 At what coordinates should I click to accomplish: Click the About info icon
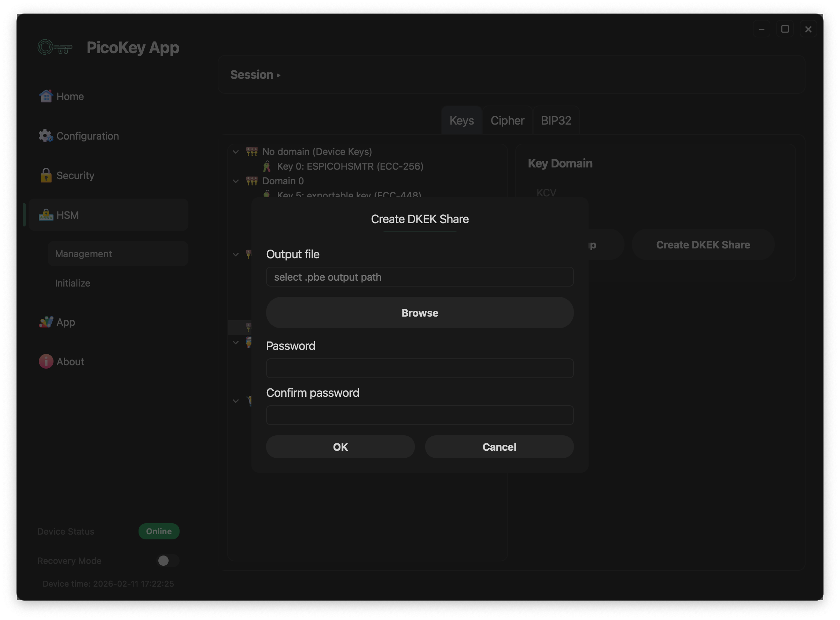[x=46, y=361]
